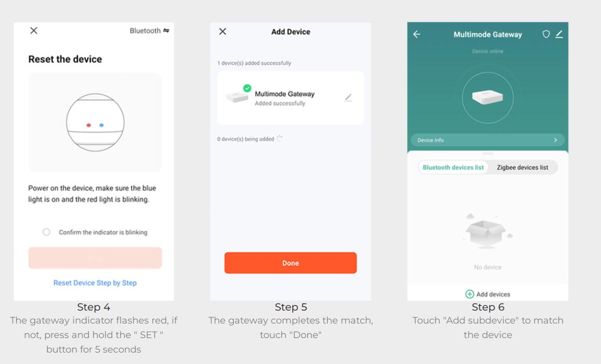This screenshot has height=364, width=601.
Task: Tap the disabled Next button under the confirm option
Action: pos(95,258)
